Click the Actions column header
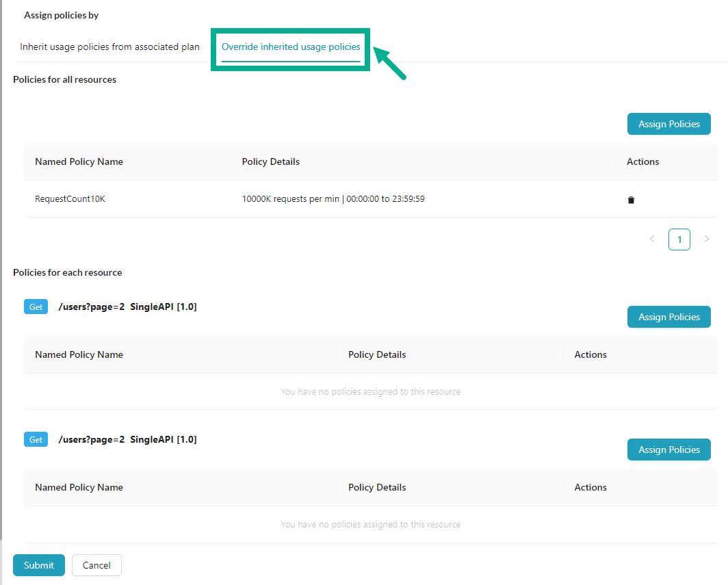728x585 pixels. pyautogui.click(x=642, y=161)
